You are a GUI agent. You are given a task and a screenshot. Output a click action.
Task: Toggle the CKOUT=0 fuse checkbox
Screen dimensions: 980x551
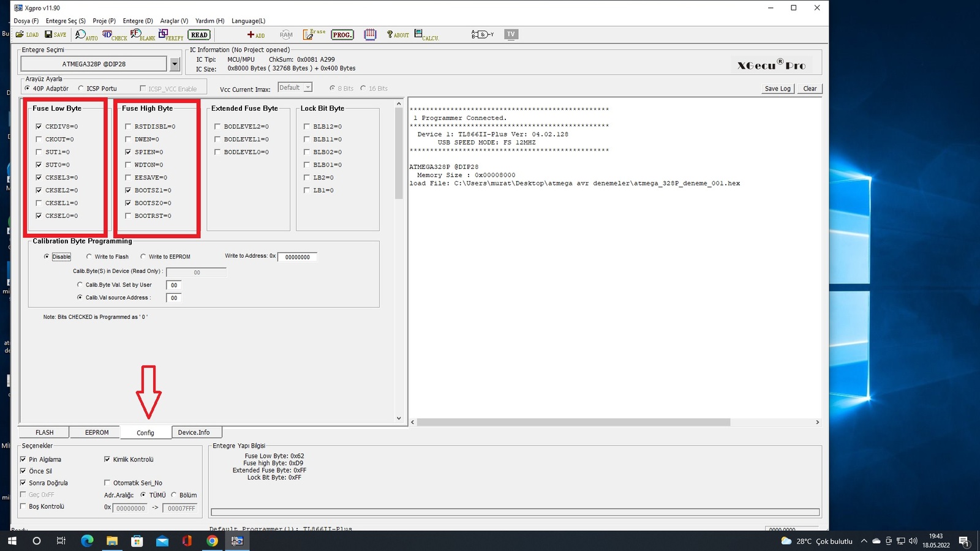tap(39, 140)
